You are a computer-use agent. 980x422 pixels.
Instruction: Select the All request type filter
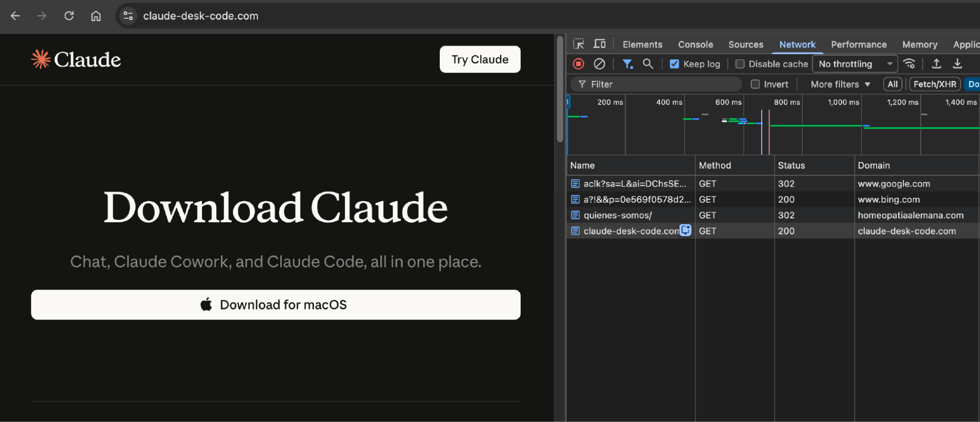[893, 84]
